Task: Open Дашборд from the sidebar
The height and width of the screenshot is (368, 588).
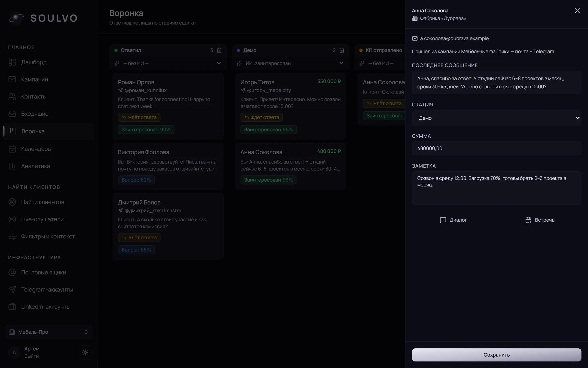Action: click(x=49, y=62)
